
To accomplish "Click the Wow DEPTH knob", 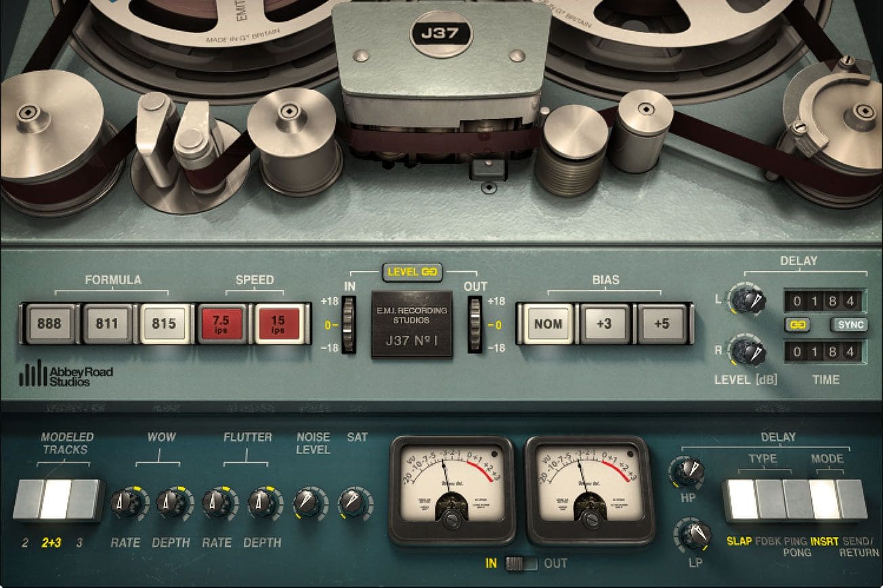I will click(171, 503).
